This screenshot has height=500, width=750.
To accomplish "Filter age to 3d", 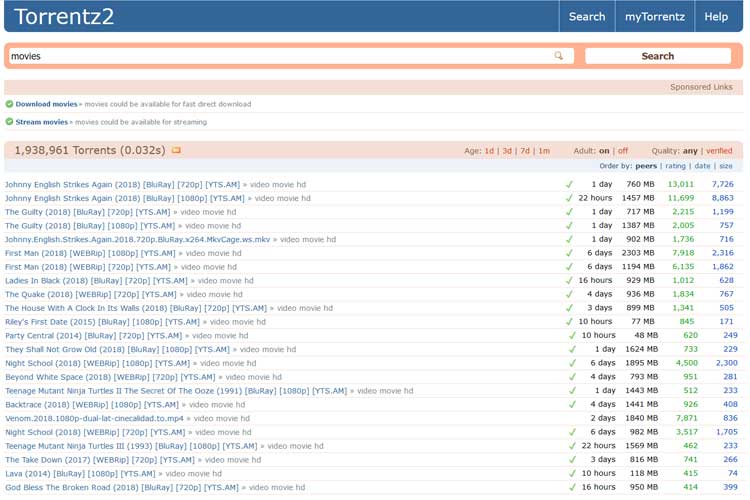I will [x=507, y=151].
